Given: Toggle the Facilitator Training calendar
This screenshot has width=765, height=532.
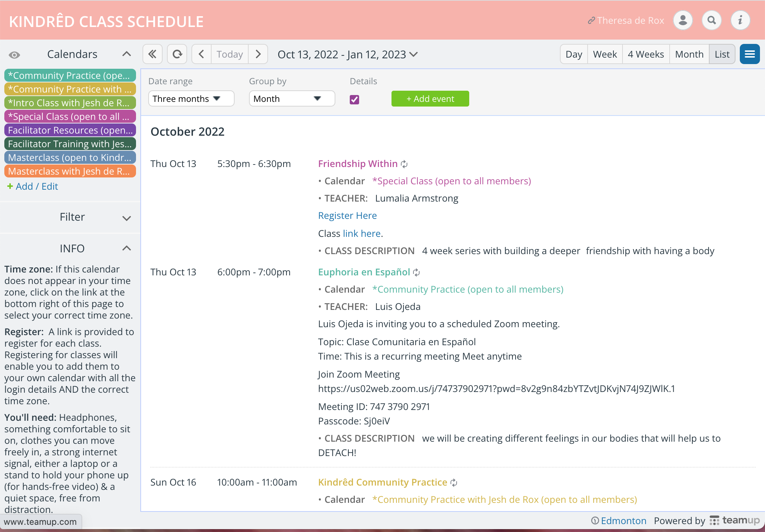Looking at the screenshot, I should point(70,144).
